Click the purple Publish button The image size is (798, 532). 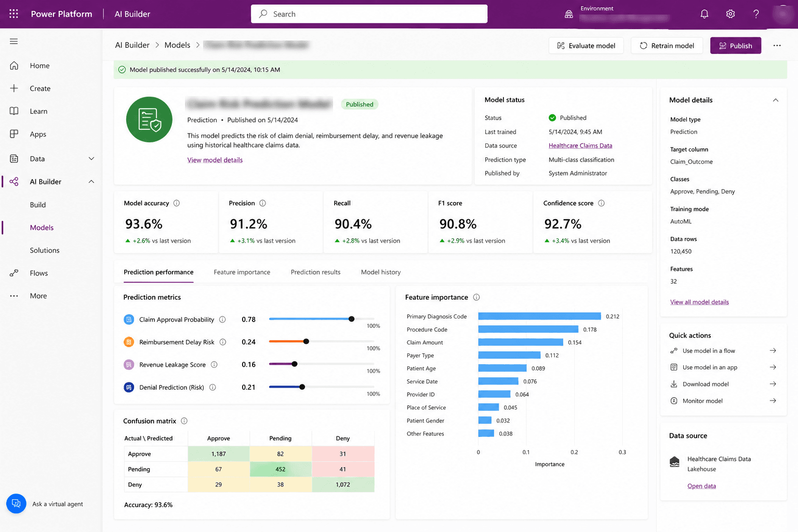click(736, 46)
